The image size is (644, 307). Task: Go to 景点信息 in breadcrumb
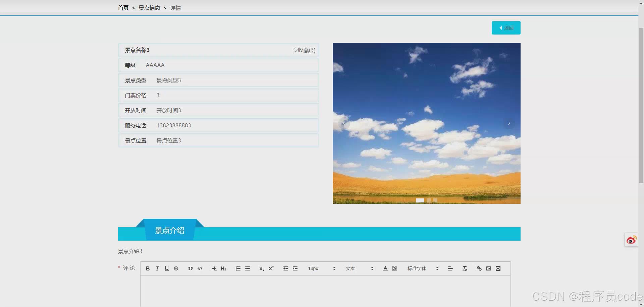tap(149, 8)
